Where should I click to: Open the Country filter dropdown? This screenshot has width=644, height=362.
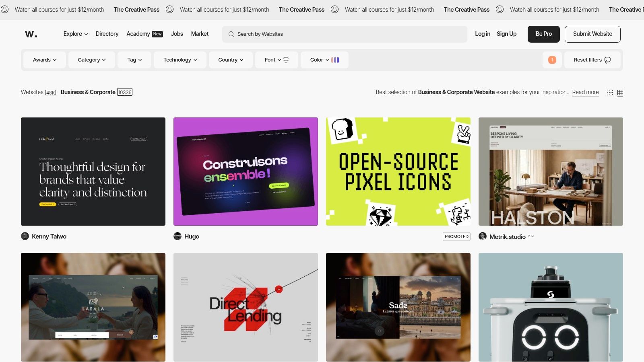tap(231, 60)
